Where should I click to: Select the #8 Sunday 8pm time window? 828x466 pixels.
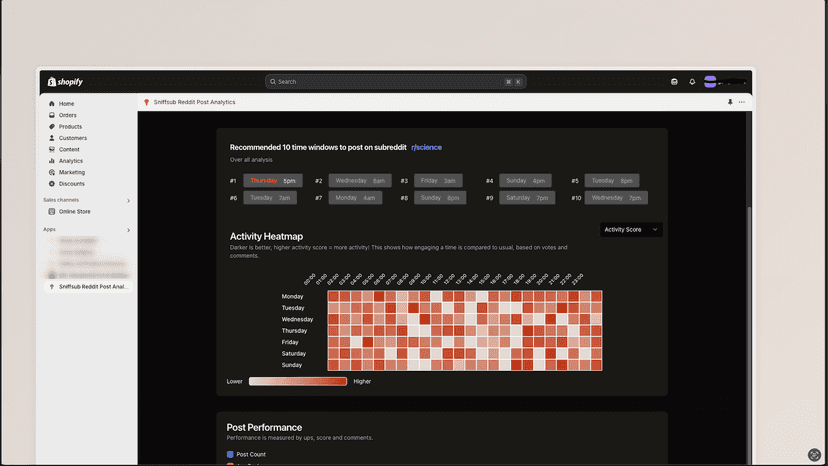[x=439, y=198]
